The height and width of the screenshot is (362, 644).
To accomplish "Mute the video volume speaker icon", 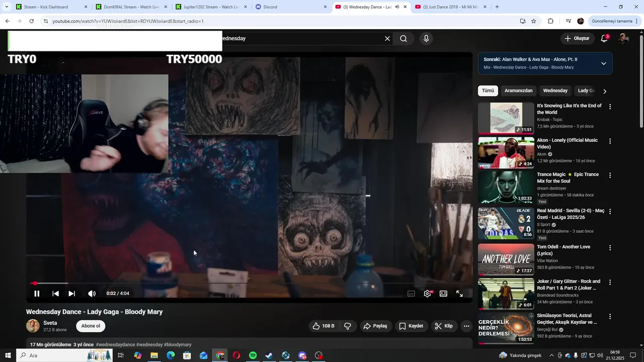I will point(92,294).
